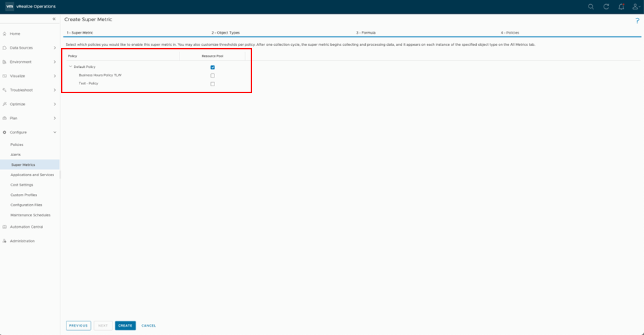This screenshot has width=644, height=335.
Task: Collapse the Configure menu chevron
Action: coord(55,132)
